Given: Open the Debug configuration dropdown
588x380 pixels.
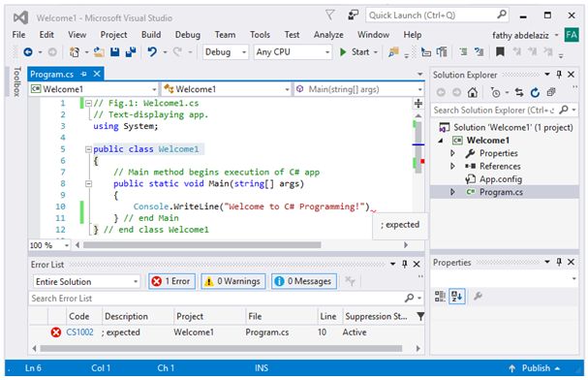Looking at the screenshot, I should coord(226,51).
